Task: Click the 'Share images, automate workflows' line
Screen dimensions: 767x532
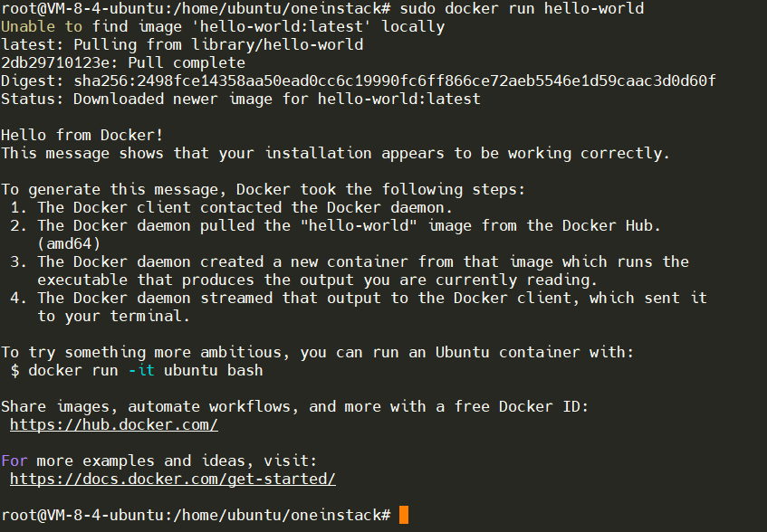Action: click(x=295, y=406)
